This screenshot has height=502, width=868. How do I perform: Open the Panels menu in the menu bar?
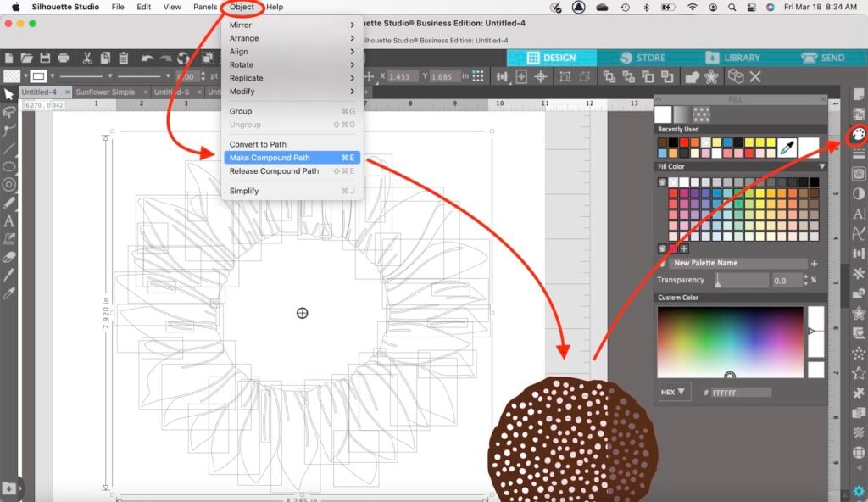pos(205,7)
